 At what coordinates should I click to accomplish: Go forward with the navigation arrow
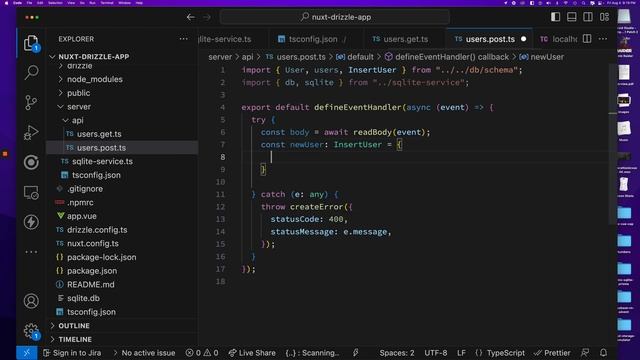point(207,17)
